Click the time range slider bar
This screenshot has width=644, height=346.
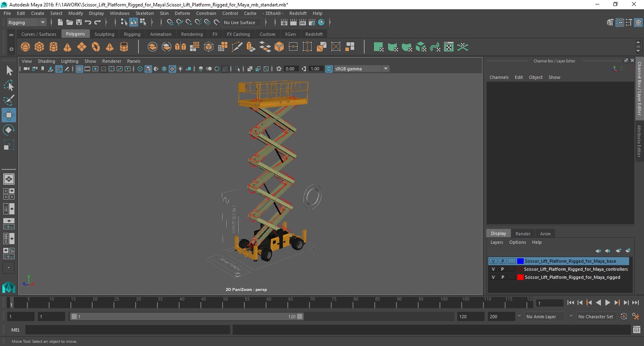click(187, 317)
